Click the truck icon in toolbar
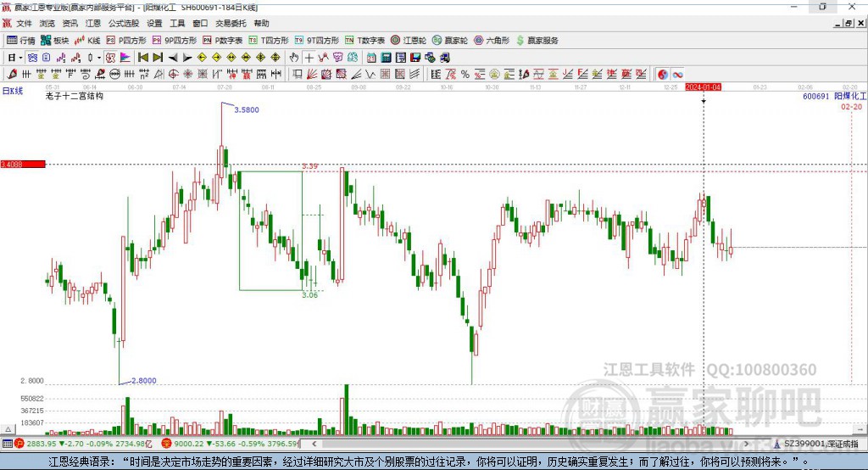This screenshot has height=470, width=868. point(444,58)
